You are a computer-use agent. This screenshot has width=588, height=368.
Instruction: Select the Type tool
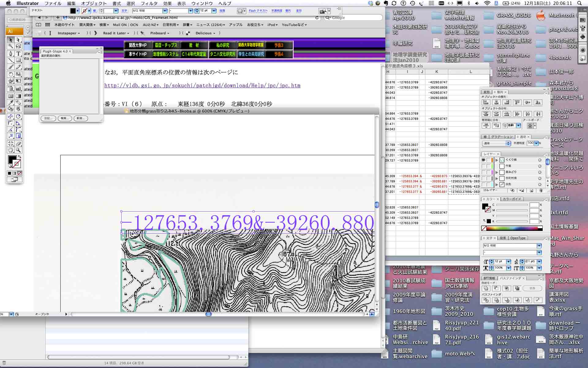18,53
